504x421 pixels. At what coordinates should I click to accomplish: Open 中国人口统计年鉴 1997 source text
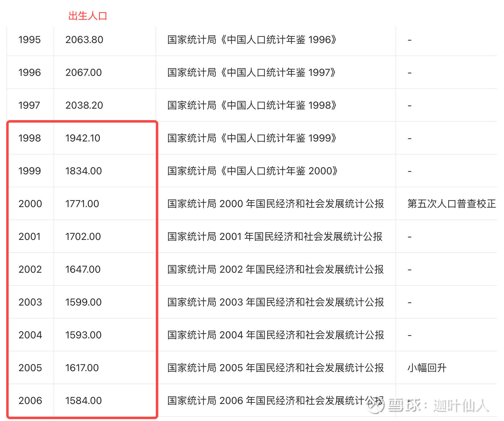click(252, 73)
